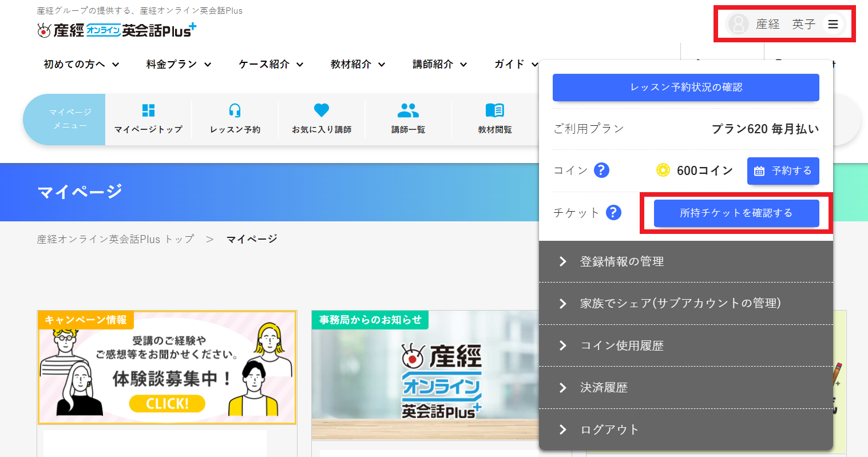
Task: Click the マイページトップ dashboard icon
Action: 148,110
